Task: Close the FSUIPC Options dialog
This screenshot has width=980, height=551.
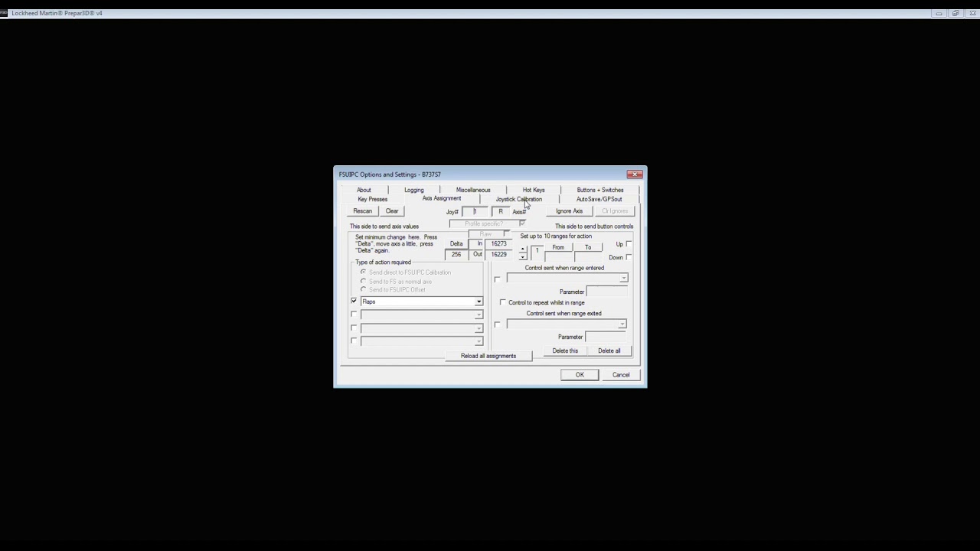Action: click(635, 174)
